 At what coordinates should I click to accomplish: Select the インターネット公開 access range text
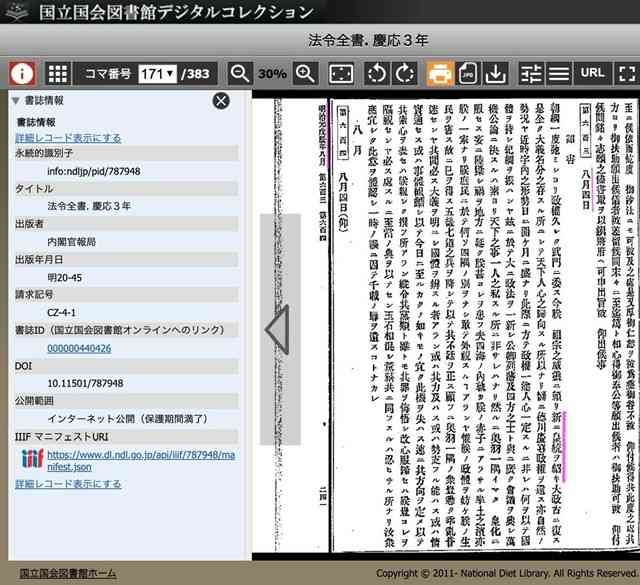127,418
